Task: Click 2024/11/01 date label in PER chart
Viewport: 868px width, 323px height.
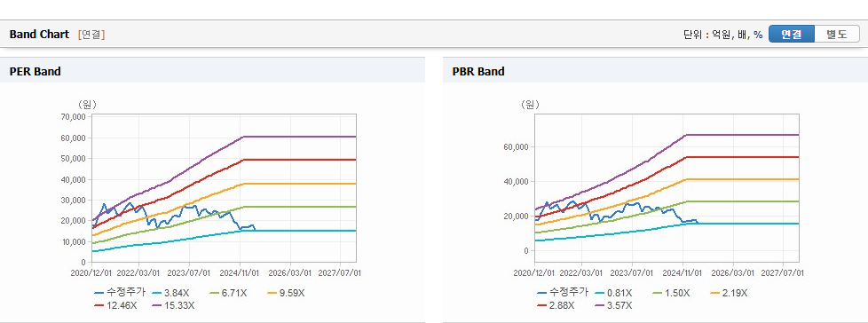Action: (240, 272)
